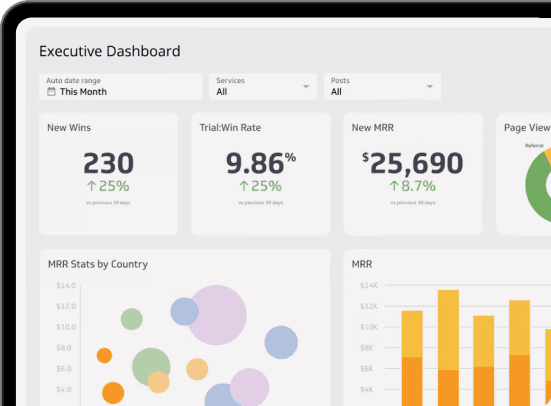Expand the Posts dropdown arrow
The width and height of the screenshot is (551, 406).
[429, 86]
